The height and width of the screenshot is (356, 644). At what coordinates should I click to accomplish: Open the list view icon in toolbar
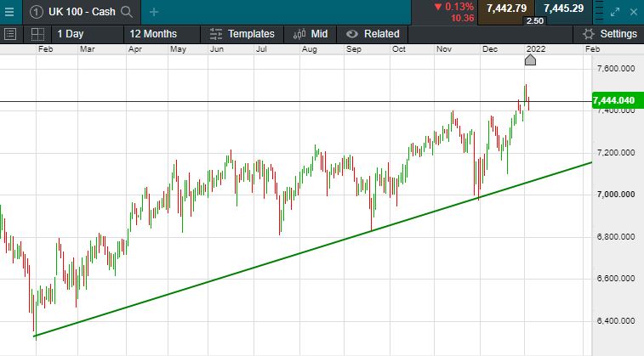[x=10, y=34]
